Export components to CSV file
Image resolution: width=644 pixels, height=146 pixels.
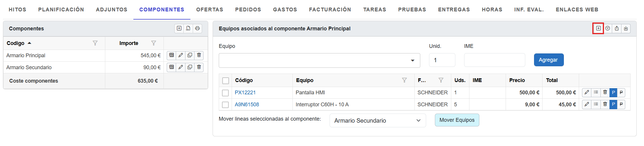188,28
